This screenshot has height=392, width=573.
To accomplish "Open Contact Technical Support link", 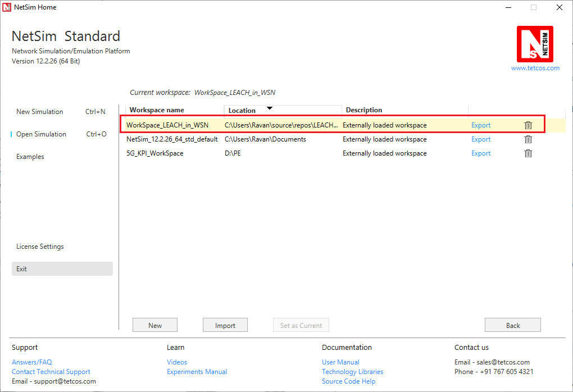I will click(51, 372).
